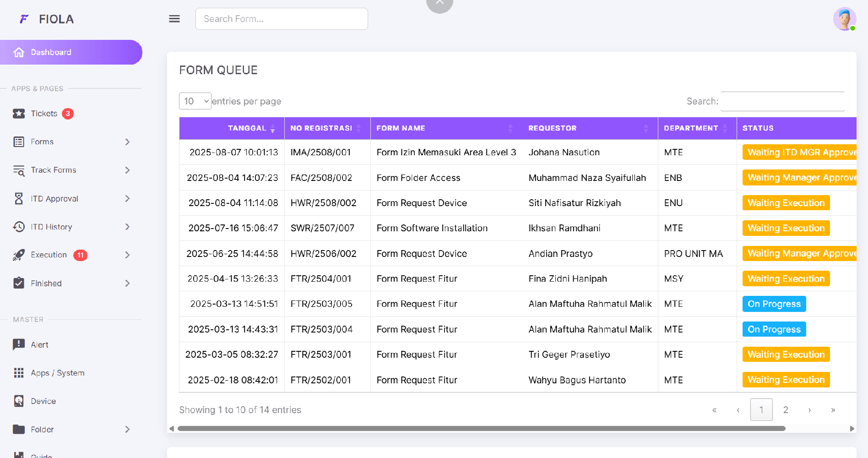Image resolution: width=868 pixels, height=458 pixels.
Task: Click the ITD Approval hourglass icon
Action: [19, 198]
